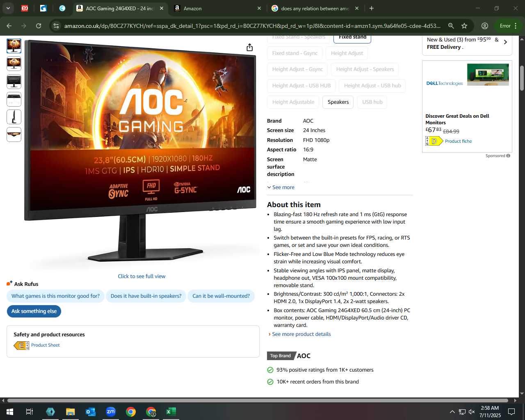This screenshot has height=420, width=525.
Task: Choose the USB hub style option
Action: 372,102
